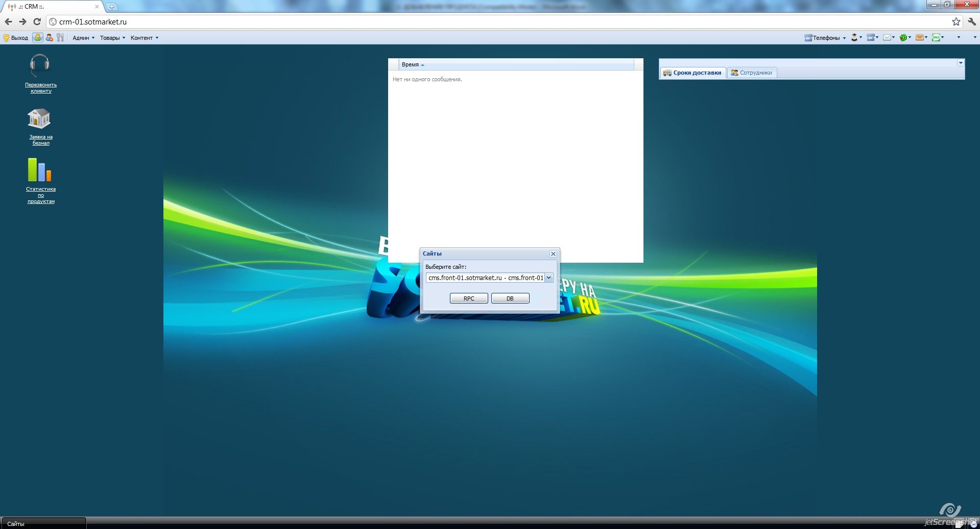Open a new browser tab
This screenshot has width=980, height=529.
coord(111,7)
